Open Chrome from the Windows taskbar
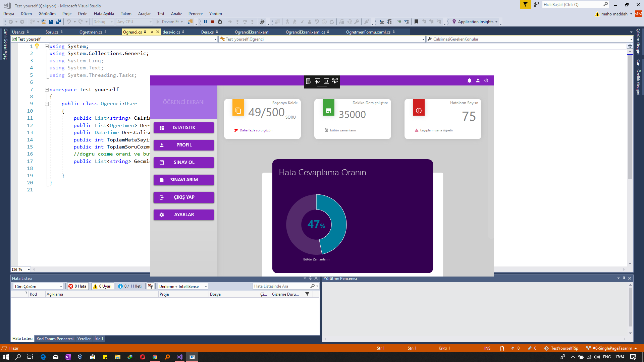The image size is (644, 362). [x=155, y=357]
